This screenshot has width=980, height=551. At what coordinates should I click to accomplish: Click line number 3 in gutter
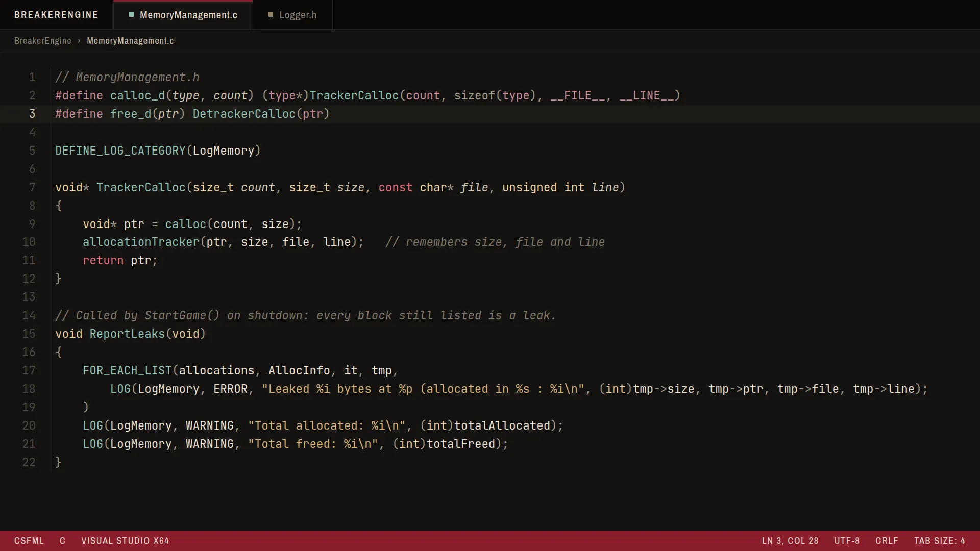pyautogui.click(x=32, y=114)
